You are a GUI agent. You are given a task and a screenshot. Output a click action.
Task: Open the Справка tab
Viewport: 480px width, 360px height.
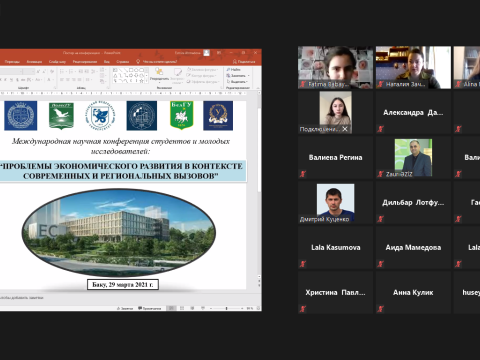122,62
